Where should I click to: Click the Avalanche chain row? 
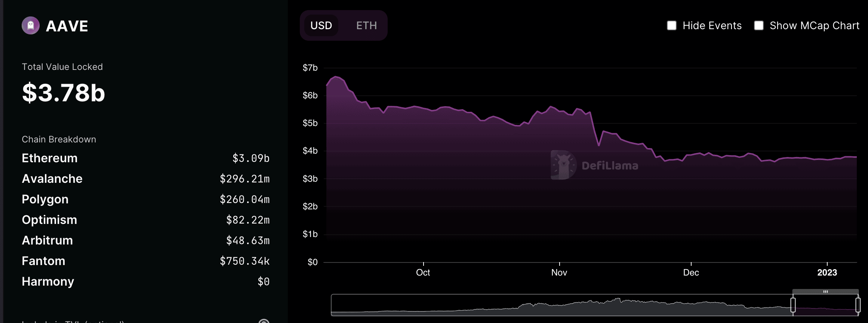146,179
